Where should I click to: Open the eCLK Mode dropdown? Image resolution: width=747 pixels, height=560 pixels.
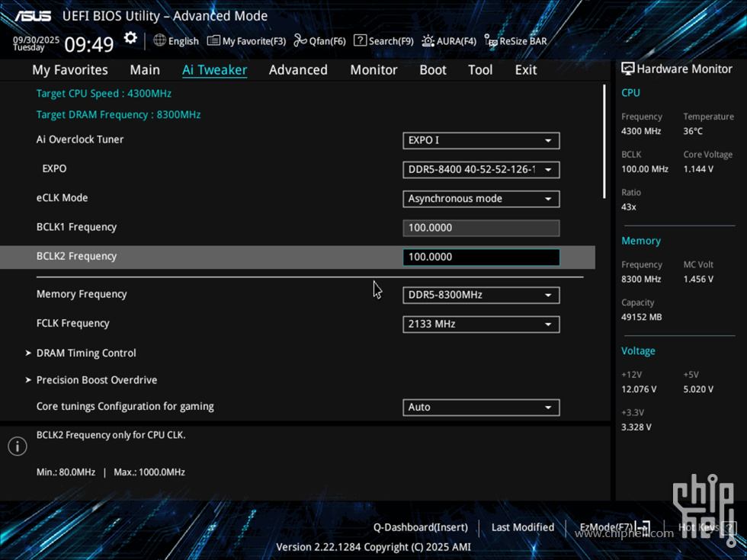tap(481, 199)
